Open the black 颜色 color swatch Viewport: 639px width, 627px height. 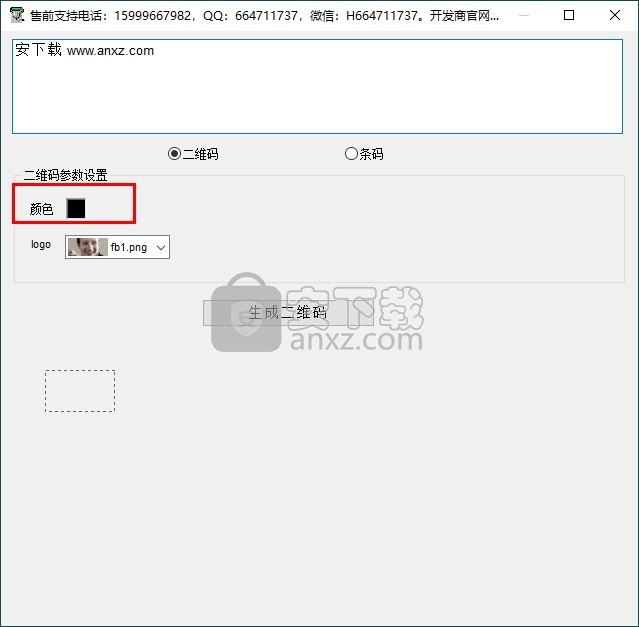pos(76,209)
